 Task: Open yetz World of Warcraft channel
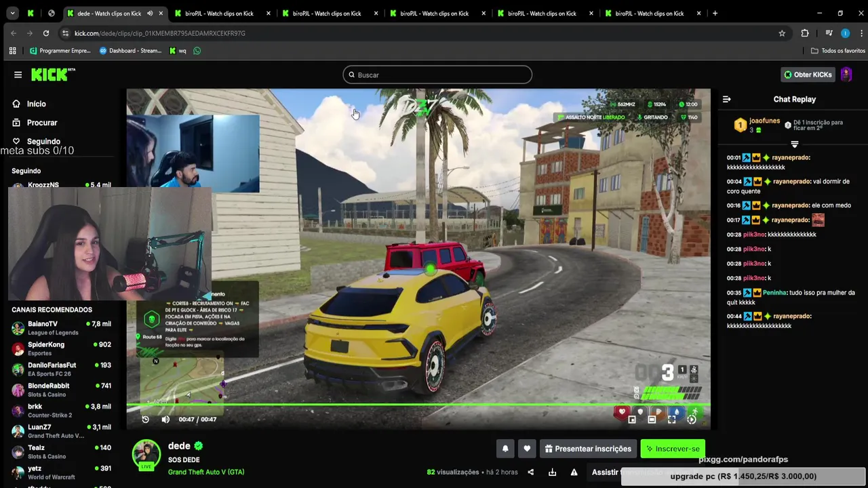pos(61,472)
